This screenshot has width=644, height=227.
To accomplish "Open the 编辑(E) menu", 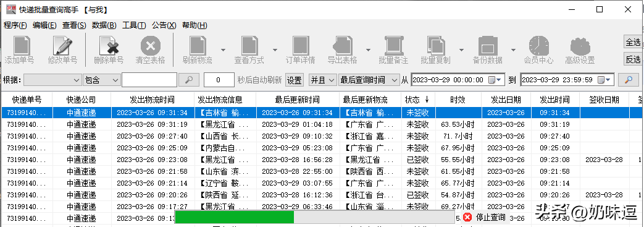I will coord(45,25).
